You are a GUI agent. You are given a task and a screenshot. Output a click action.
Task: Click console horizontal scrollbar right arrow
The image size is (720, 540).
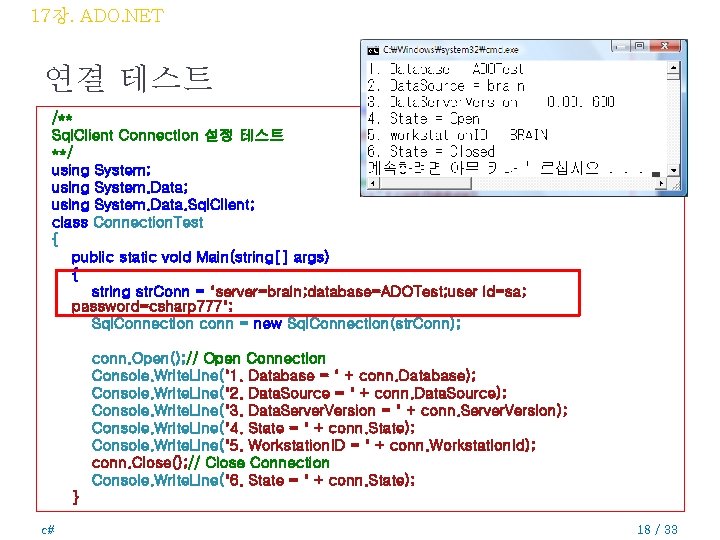click(x=661, y=183)
